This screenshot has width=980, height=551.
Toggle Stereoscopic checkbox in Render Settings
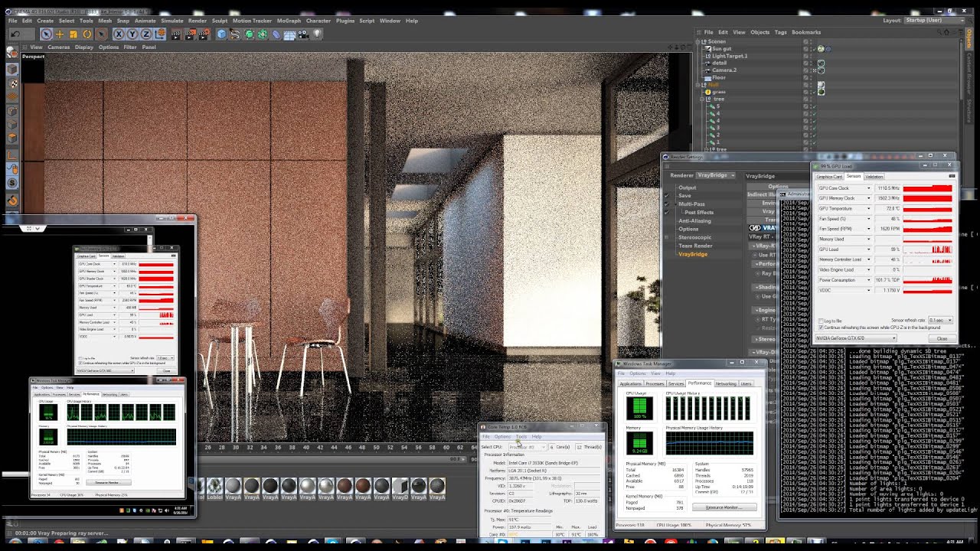point(667,237)
